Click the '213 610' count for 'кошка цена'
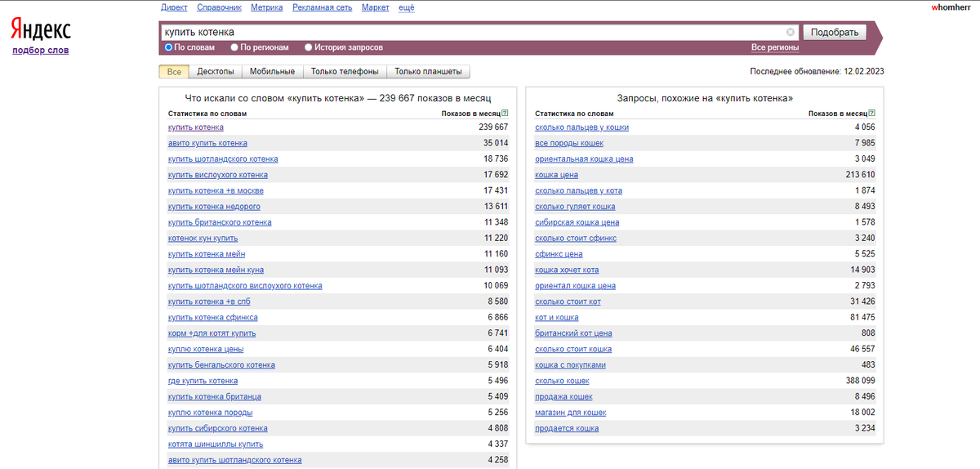This screenshot has width=980, height=469. point(861,175)
